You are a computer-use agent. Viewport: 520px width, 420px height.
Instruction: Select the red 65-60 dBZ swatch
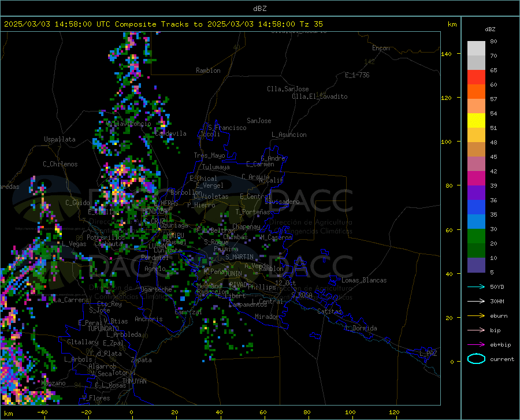click(x=476, y=77)
